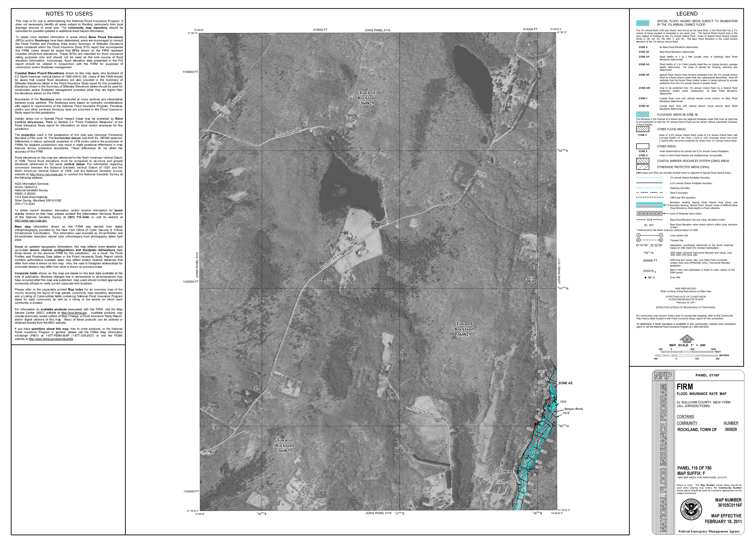
Task: Click the NOTES TO USERS heading
Action: (69, 14)
